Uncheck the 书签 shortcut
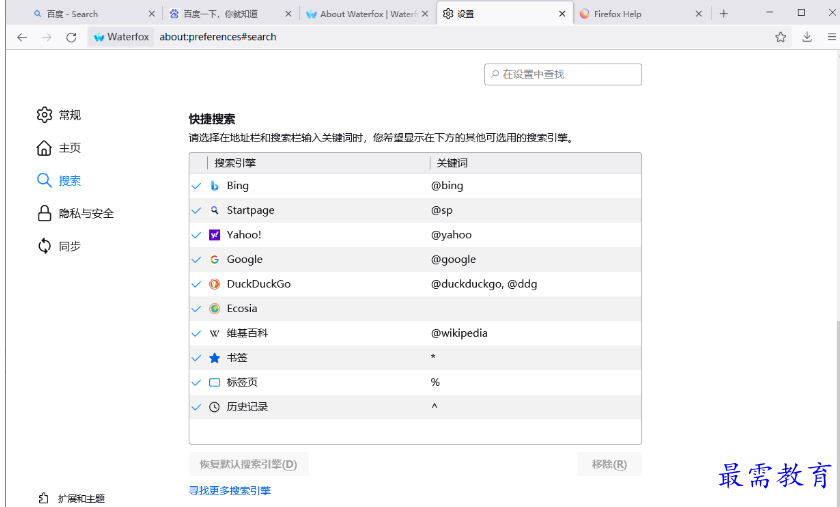The image size is (840, 507). click(x=196, y=357)
